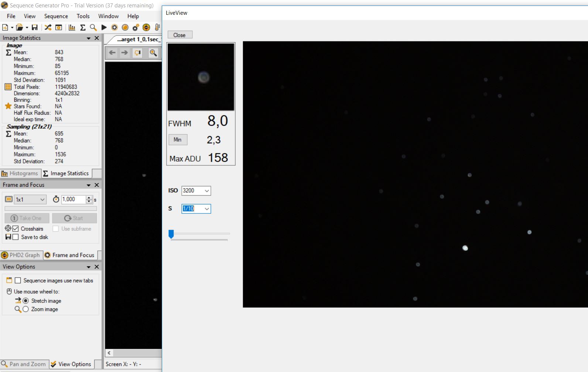Click the image scrollbar left arrow
This screenshot has height=372, width=588.
(109, 353)
